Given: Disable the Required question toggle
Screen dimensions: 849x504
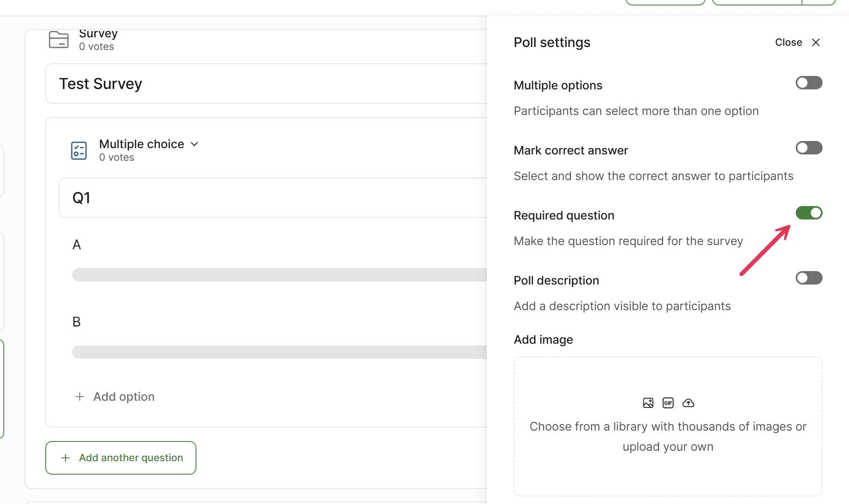Looking at the screenshot, I should pos(809,213).
